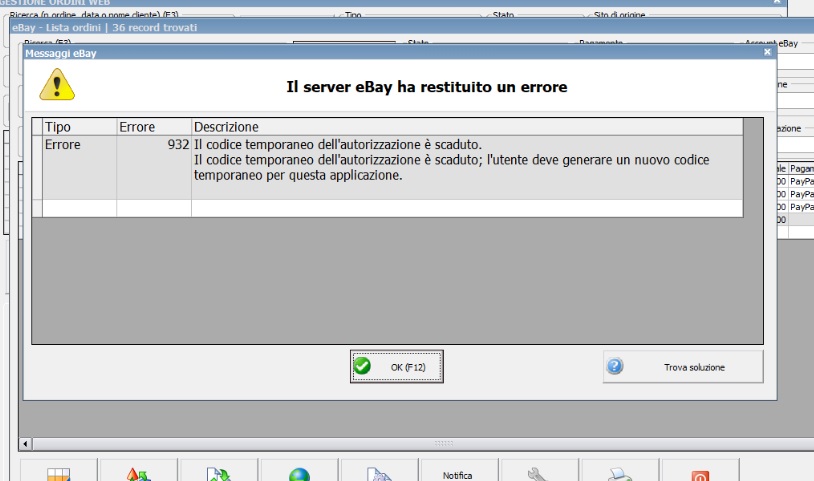
Task: Click the Errore column header
Action: click(x=154, y=127)
